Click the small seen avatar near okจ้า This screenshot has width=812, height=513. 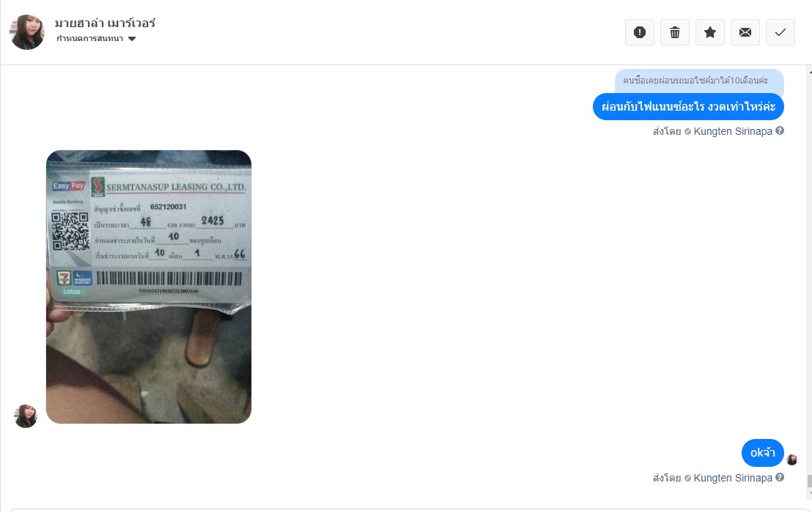(791, 460)
